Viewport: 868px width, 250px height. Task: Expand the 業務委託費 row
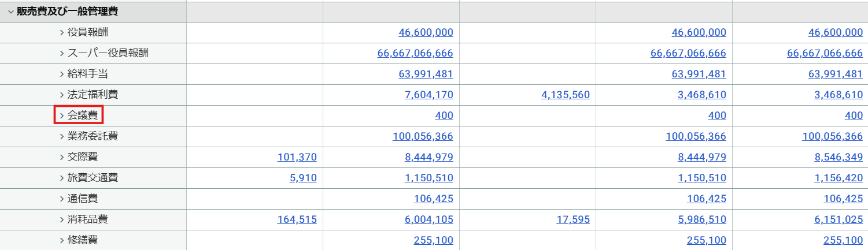tap(62, 136)
